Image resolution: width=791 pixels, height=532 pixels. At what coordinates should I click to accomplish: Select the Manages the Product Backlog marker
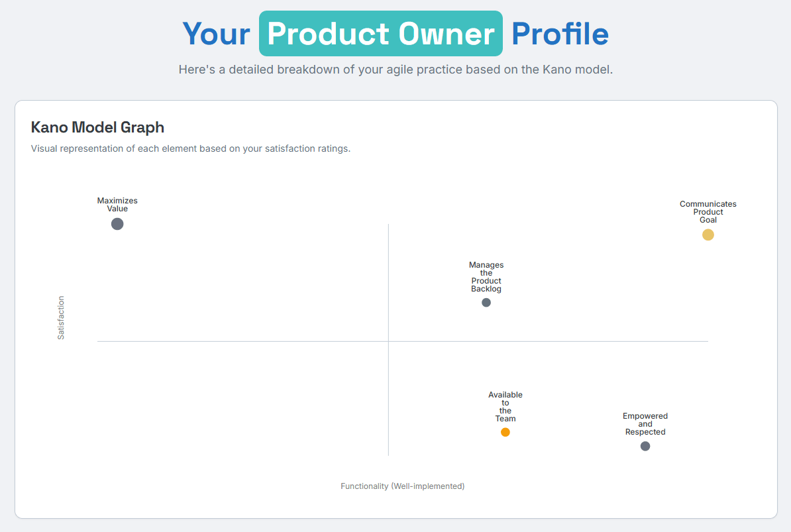click(486, 302)
